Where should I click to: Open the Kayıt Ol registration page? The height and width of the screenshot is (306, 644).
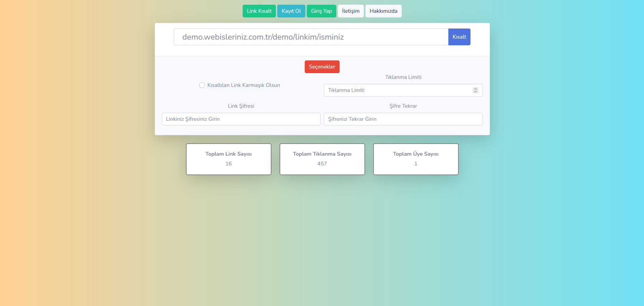[x=291, y=11]
